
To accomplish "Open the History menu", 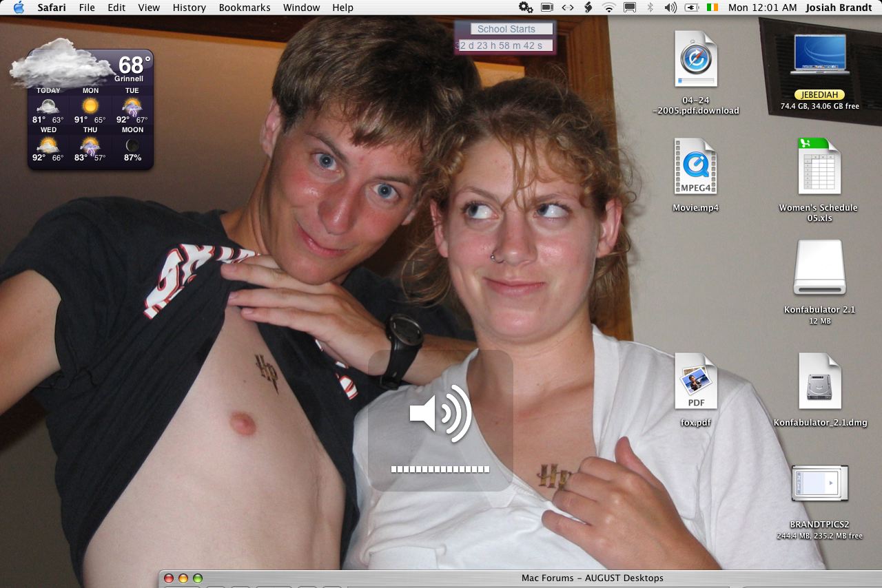I will pos(189,8).
